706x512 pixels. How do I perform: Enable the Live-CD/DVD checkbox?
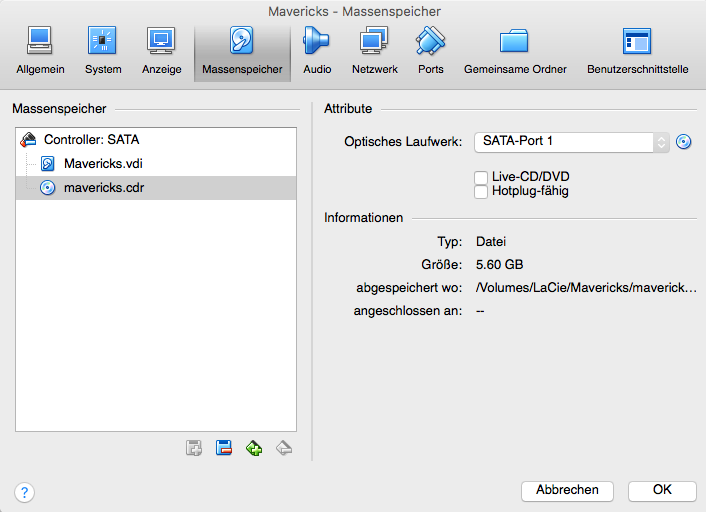click(481, 177)
